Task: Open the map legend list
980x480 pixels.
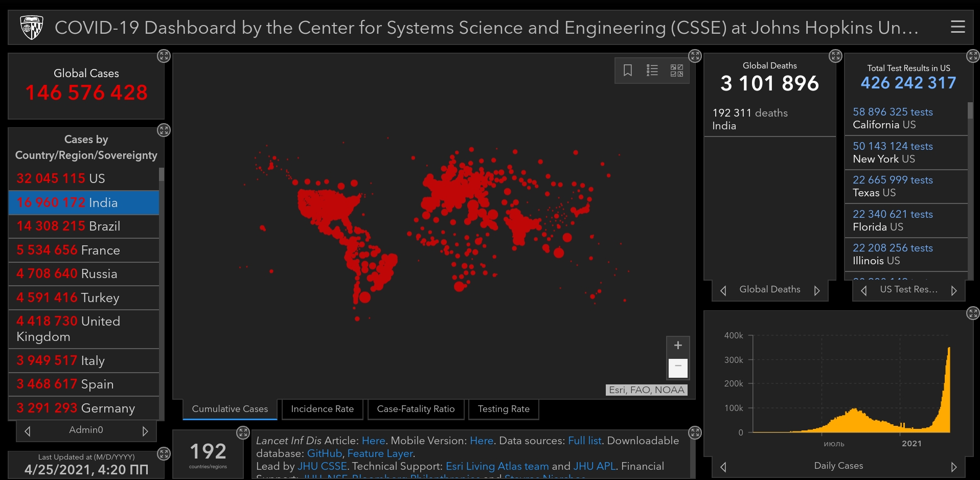Action: pyautogui.click(x=652, y=70)
